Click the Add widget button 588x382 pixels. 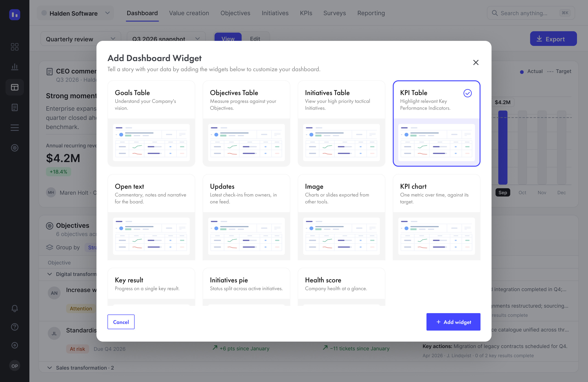click(453, 322)
